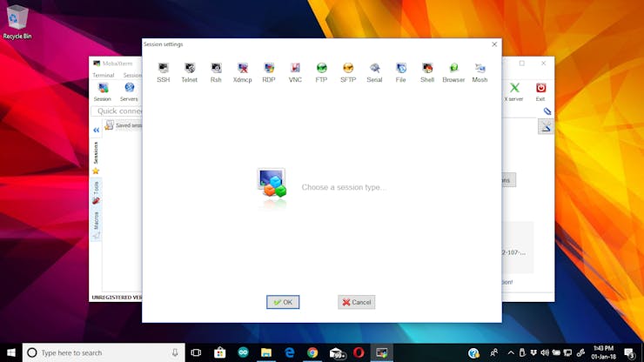644x362 pixels.
Task: Open the Get Help tray icon
Action: pos(473,352)
